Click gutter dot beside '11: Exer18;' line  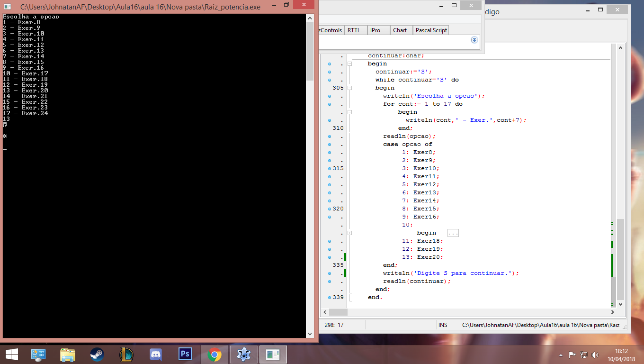coord(330,241)
